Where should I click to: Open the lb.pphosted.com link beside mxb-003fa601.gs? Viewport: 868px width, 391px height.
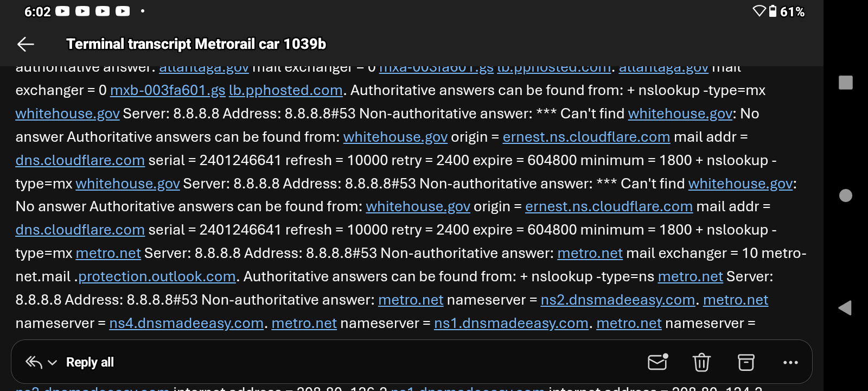(285, 90)
